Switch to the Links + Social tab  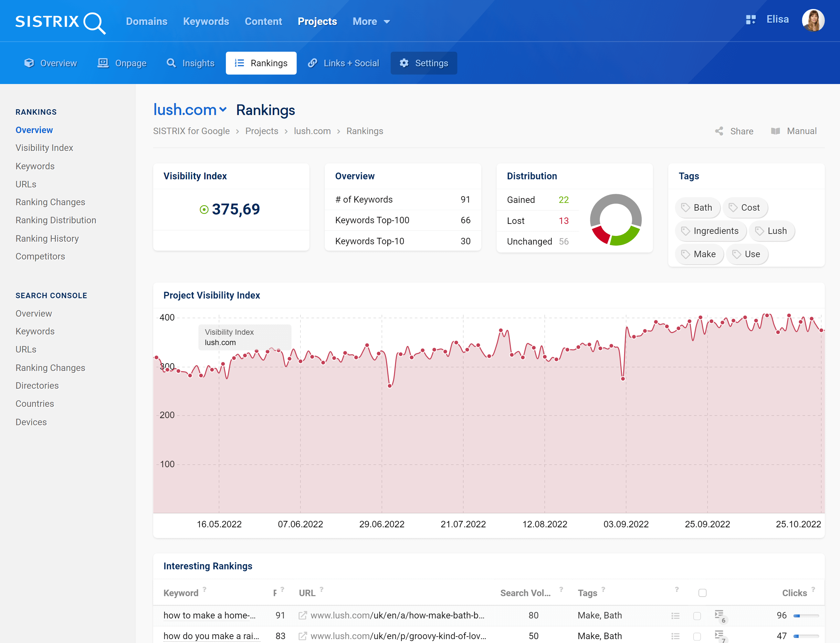(x=344, y=63)
